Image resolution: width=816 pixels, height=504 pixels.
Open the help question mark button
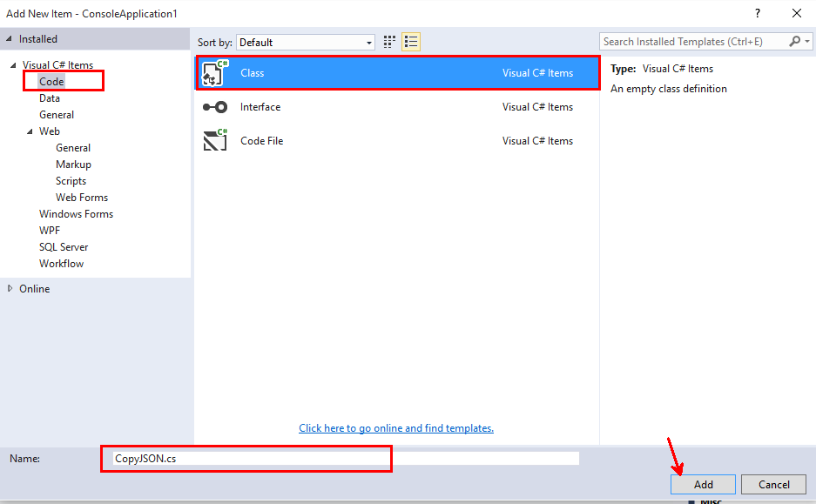[x=758, y=13]
